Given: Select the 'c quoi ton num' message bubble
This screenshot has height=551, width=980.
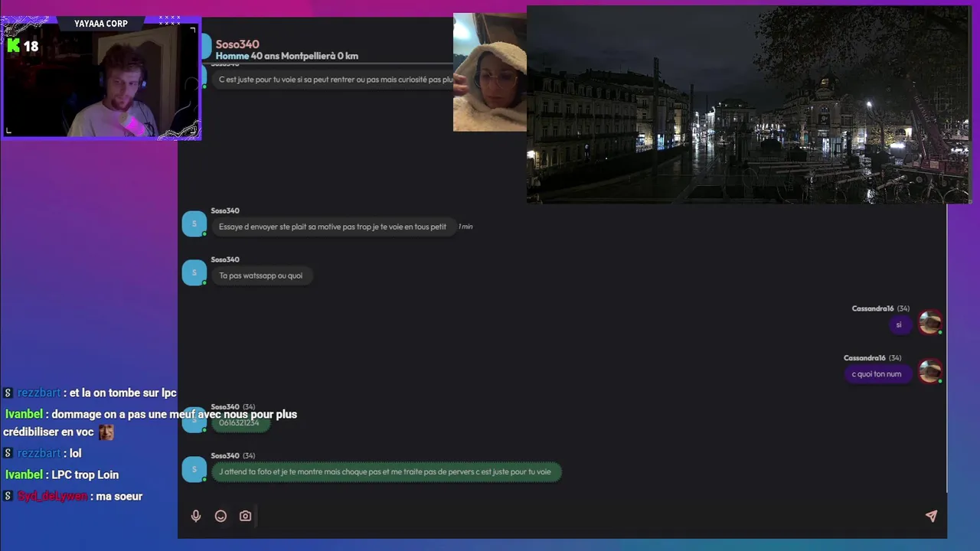Looking at the screenshot, I should coord(877,374).
